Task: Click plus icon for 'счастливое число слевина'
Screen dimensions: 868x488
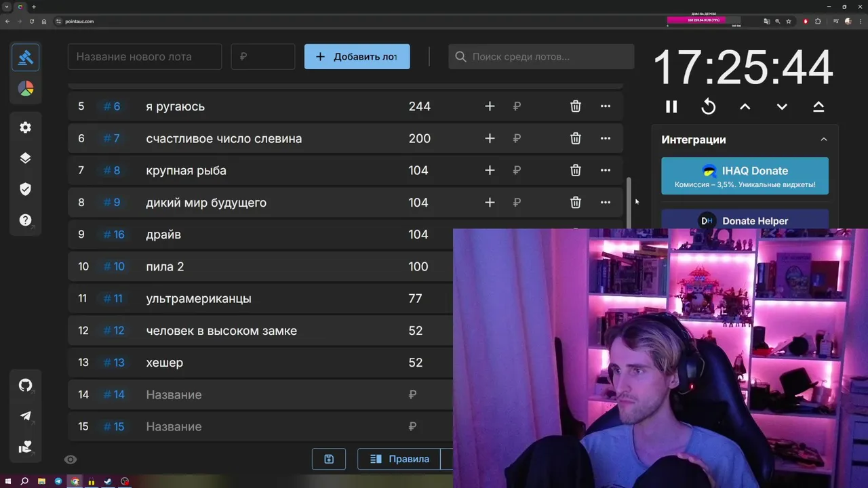Action: [x=490, y=138]
